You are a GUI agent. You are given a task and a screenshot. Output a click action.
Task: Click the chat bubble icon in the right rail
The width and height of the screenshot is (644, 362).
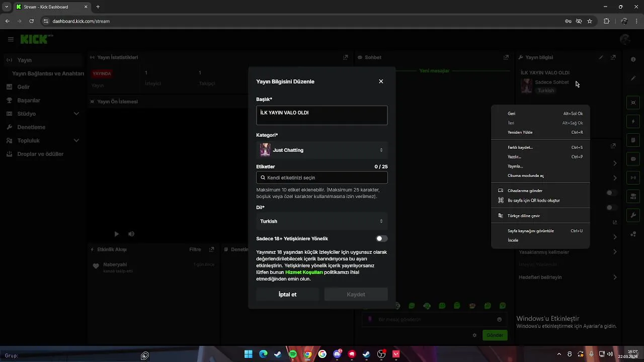pos(633,159)
